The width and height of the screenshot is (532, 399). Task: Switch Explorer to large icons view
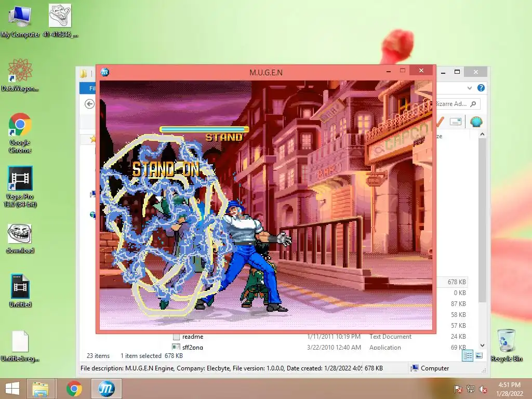479,355
